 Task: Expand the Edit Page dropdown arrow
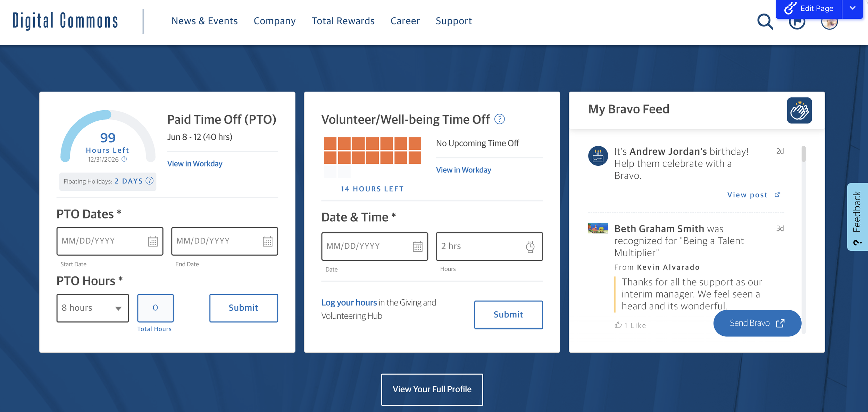pos(852,8)
